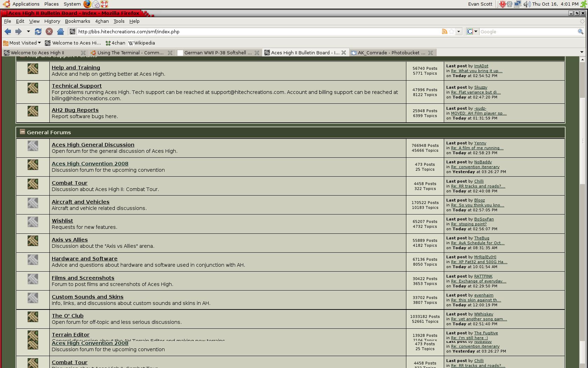This screenshot has width=588, height=368.
Task: Open the Wishlist forum
Action: click(x=62, y=221)
